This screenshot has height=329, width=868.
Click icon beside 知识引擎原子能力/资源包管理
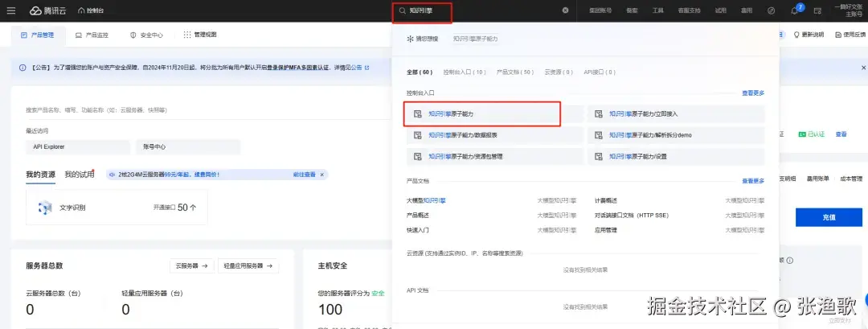pos(417,157)
